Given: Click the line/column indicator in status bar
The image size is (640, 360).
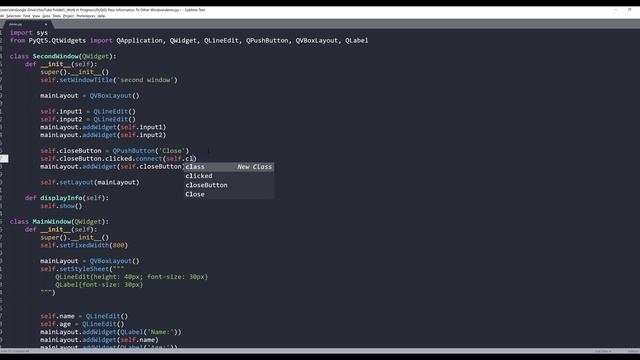Looking at the screenshot, I should (16, 351).
